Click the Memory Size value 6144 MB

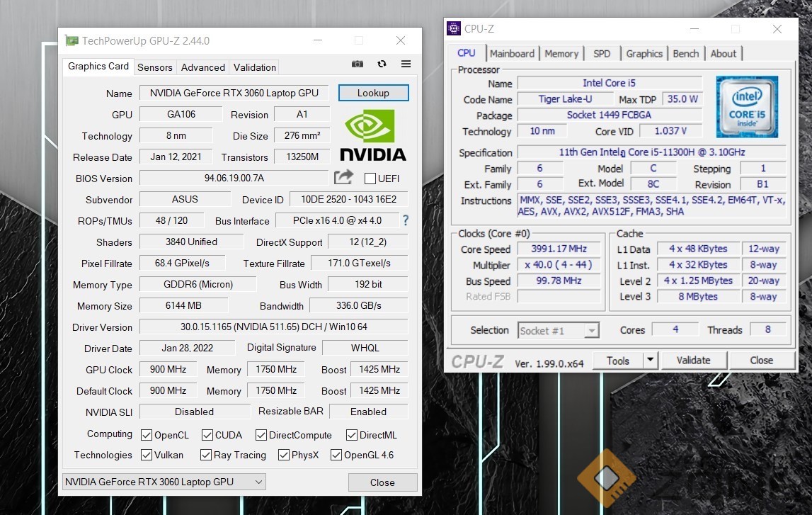[183, 306]
